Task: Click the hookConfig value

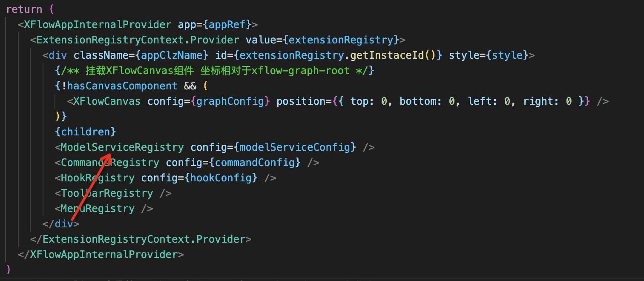Action: (221, 178)
